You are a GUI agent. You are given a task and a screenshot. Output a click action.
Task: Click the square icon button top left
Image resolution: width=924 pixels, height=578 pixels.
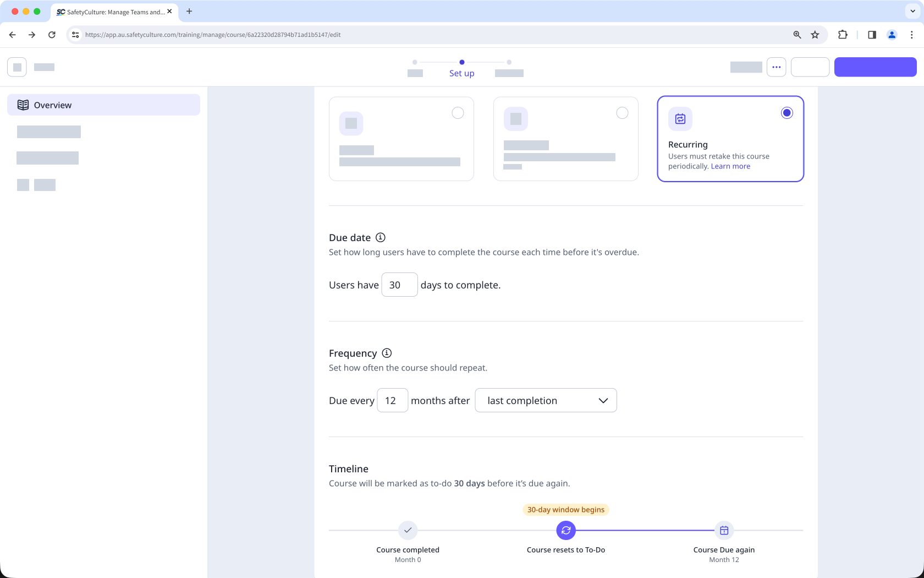coord(17,67)
